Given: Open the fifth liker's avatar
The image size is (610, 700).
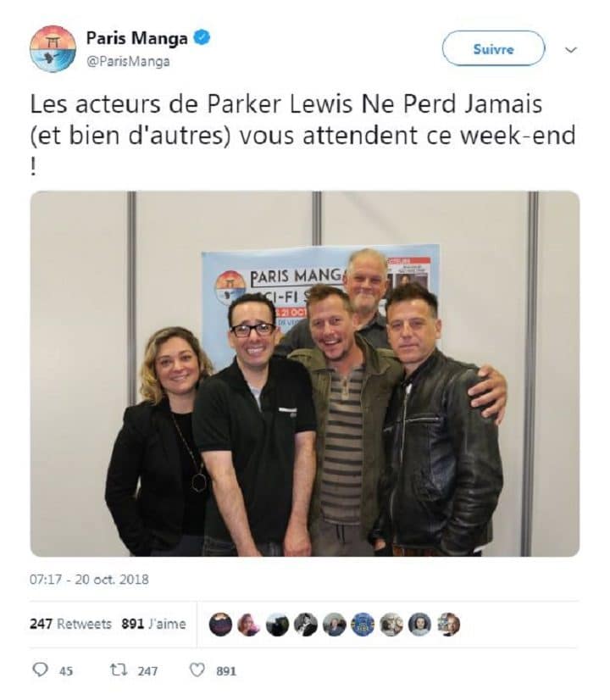Looking at the screenshot, I should click(334, 624).
